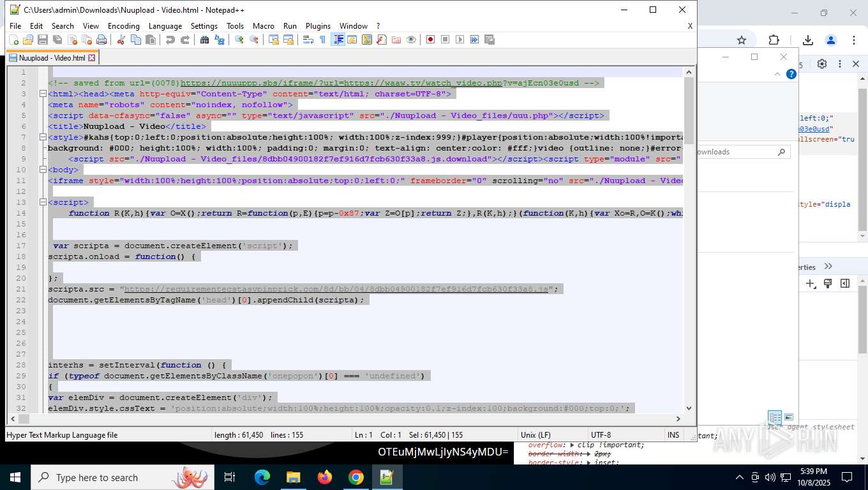Undo the last action
The width and height of the screenshot is (868, 490).
tap(170, 40)
